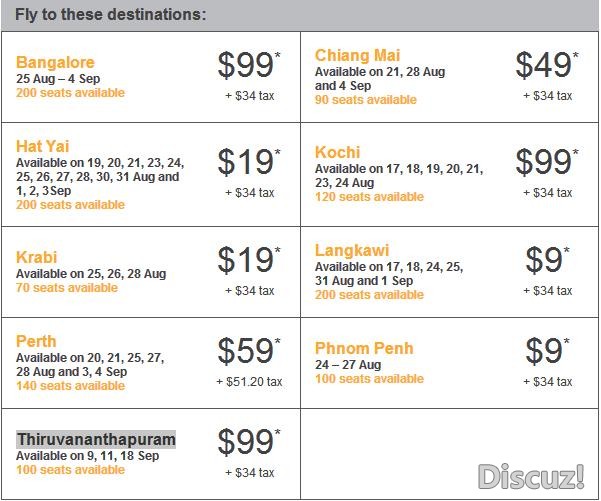Click the Discuz! watermark logo
Viewport: 601px width, 501px height.
tap(531, 476)
